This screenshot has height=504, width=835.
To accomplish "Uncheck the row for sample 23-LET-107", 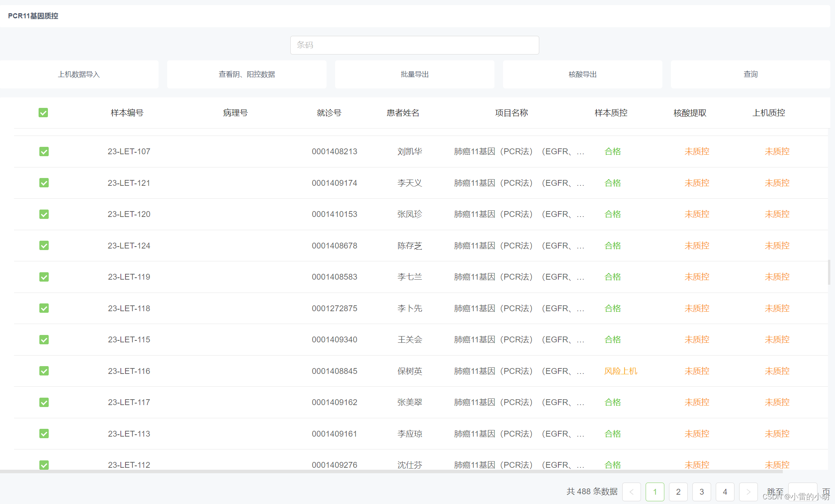I will (44, 152).
